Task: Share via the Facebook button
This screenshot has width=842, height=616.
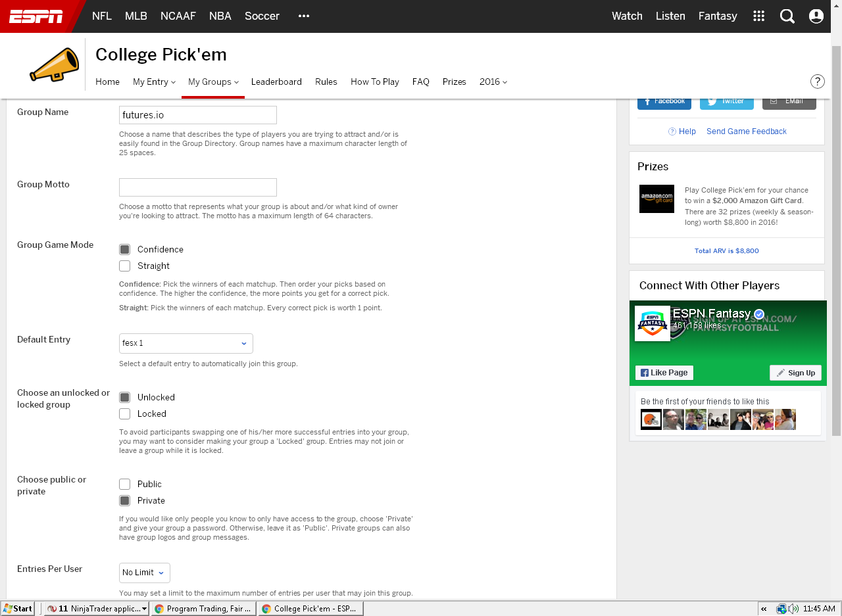Action: click(x=664, y=103)
